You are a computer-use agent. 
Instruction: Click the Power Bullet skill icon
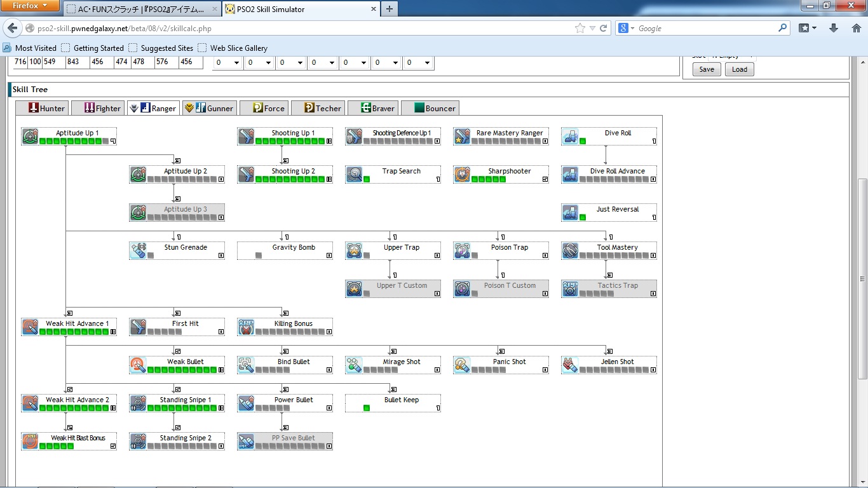[246, 403]
